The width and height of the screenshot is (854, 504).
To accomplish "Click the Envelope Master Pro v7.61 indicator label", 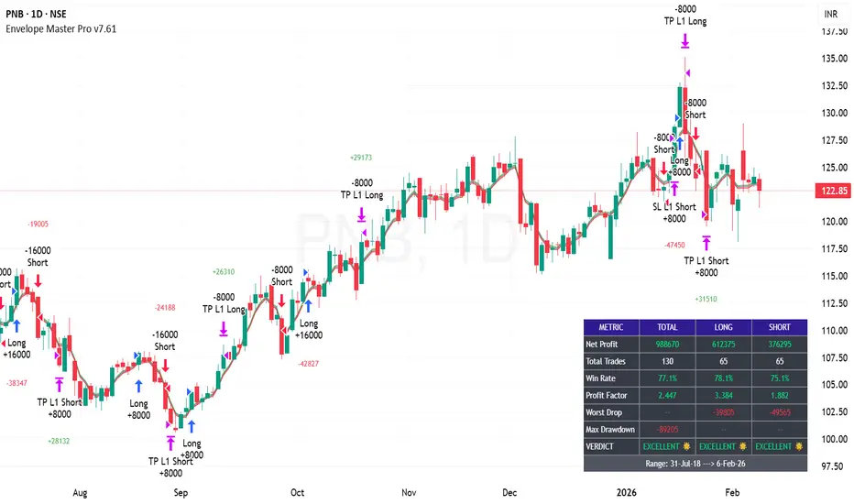I will click(x=61, y=28).
